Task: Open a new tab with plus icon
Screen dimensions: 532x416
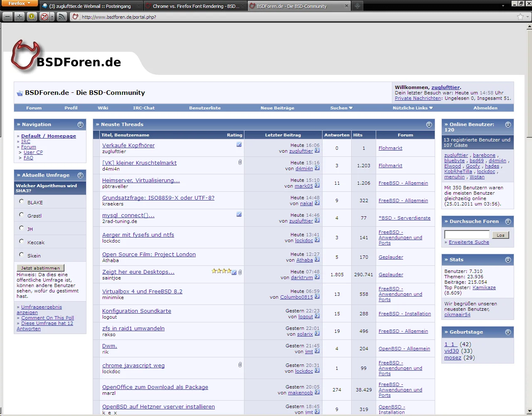Action: (x=357, y=6)
